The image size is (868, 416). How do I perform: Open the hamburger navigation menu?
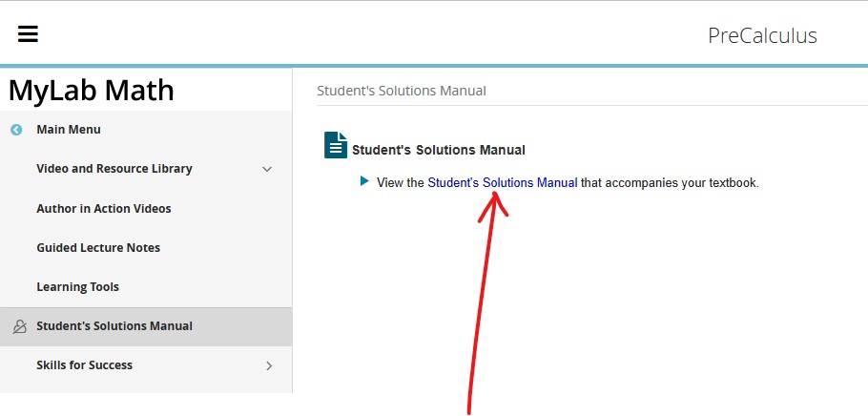coord(28,34)
